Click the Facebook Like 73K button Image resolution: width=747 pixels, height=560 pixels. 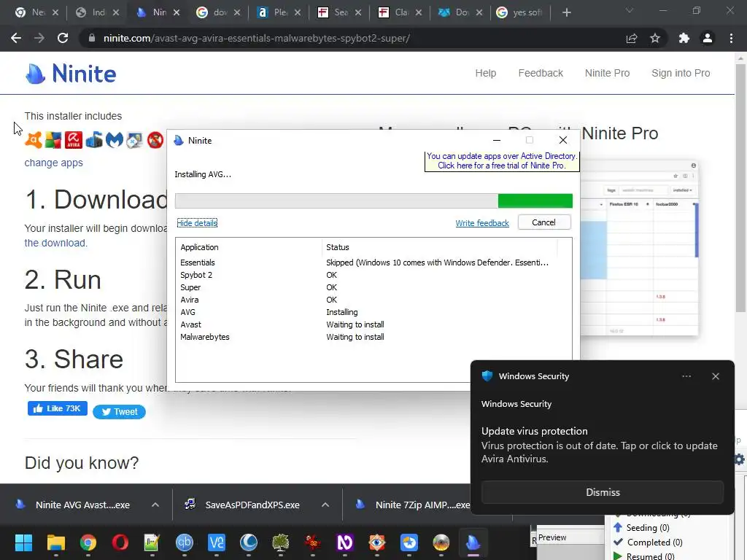click(57, 408)
